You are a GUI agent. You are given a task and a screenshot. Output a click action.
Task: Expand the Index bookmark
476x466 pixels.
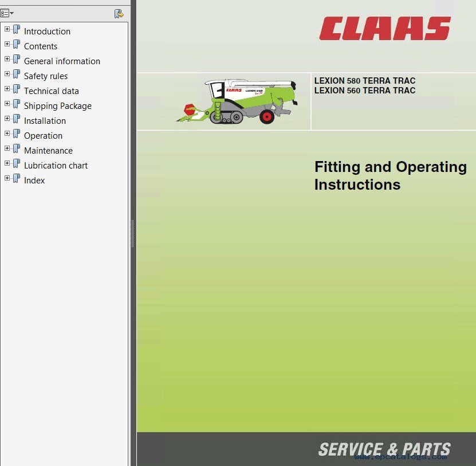(7, 178)
